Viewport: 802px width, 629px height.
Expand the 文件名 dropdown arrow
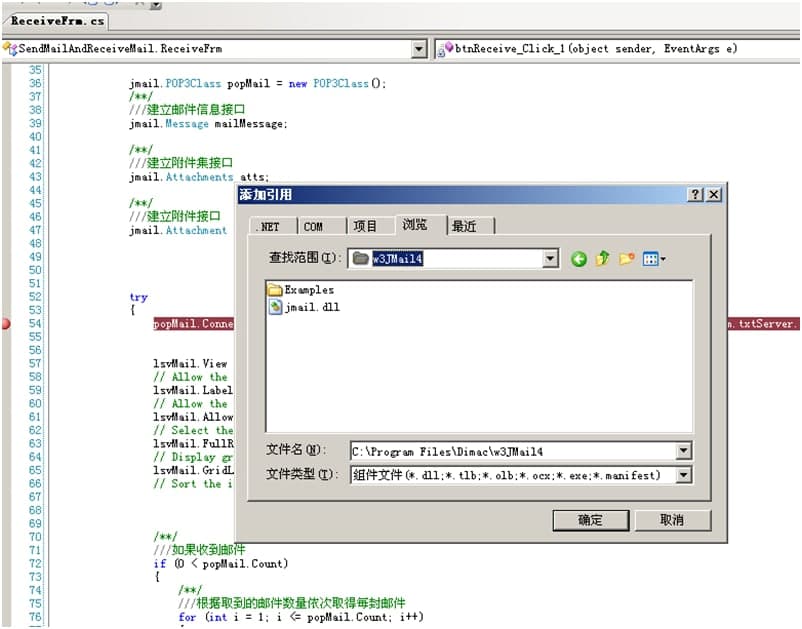pos(684,451)
